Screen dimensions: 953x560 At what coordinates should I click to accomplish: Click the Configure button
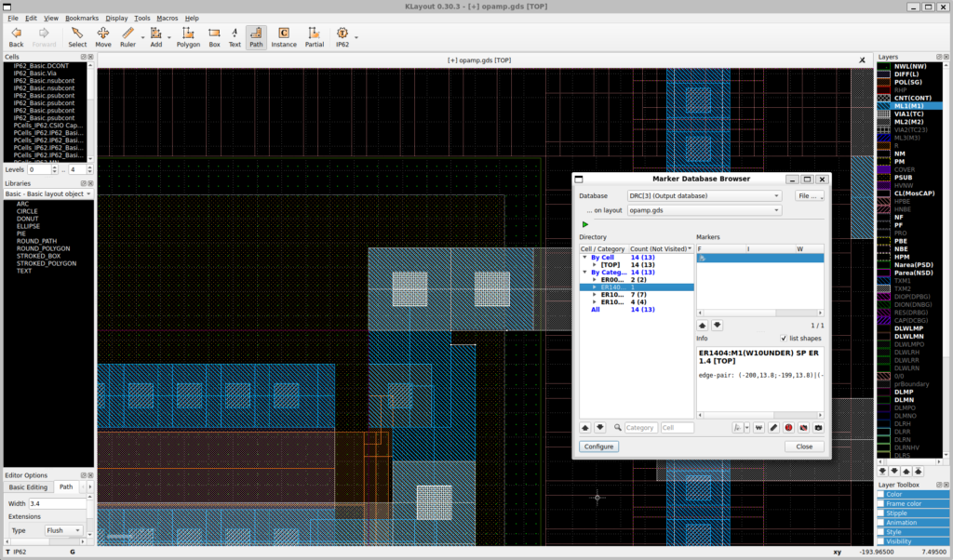click(598, 447)
